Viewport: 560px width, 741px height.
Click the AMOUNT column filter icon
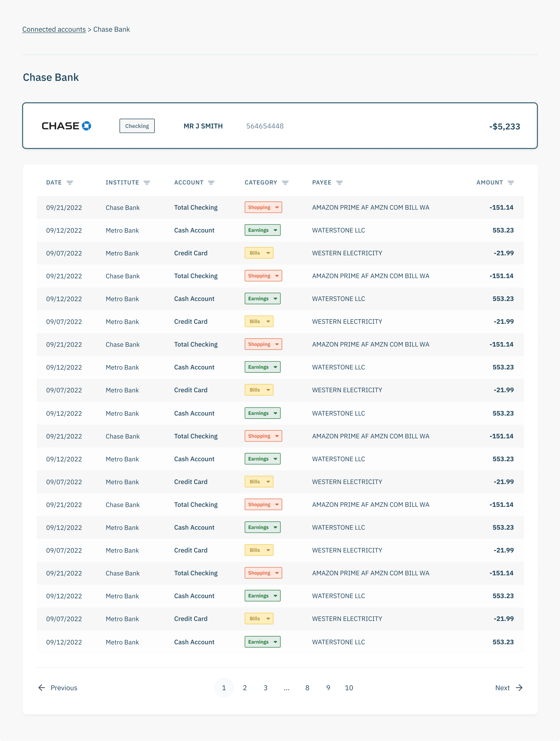coord(511,182)
